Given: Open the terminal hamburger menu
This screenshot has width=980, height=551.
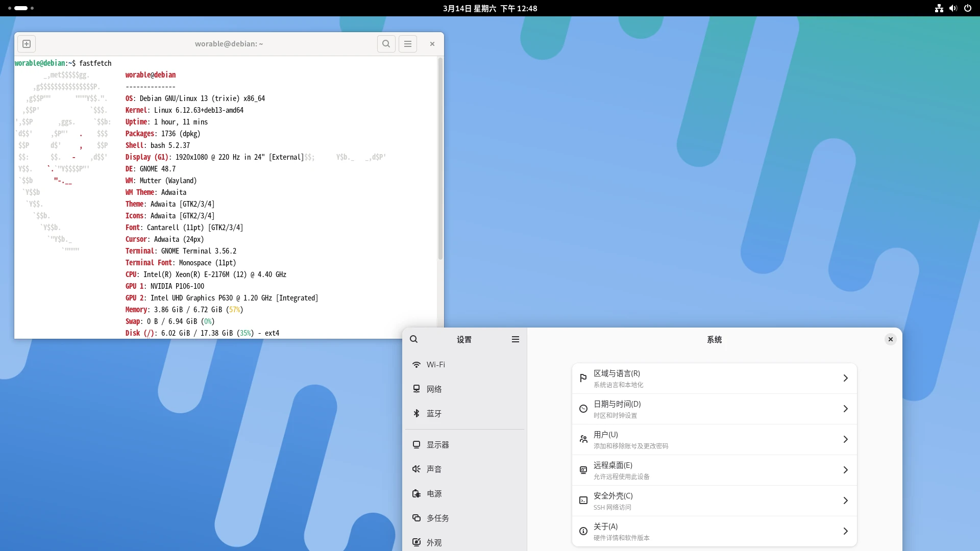Looking at the screenshot, I should pyautogui.click(x=408, y=44).
